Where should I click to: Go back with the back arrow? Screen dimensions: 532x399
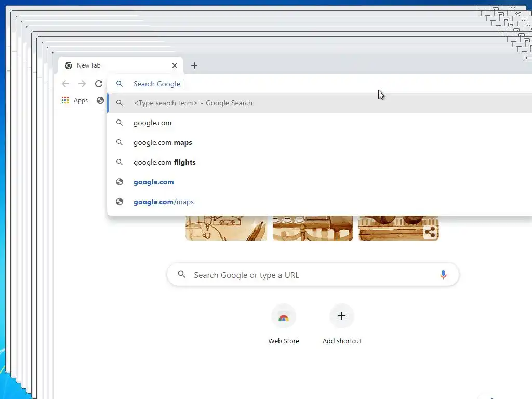click(65, 84)
